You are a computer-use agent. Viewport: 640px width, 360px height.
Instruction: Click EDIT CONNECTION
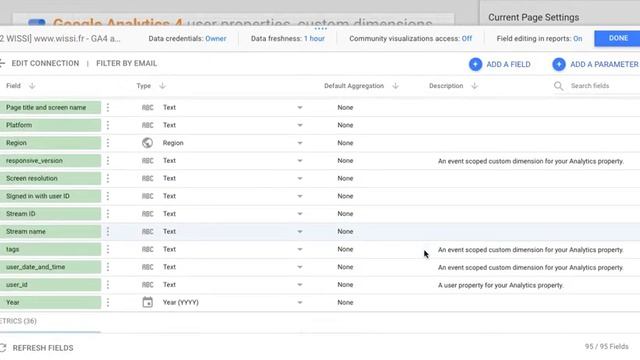pos(45,63)
